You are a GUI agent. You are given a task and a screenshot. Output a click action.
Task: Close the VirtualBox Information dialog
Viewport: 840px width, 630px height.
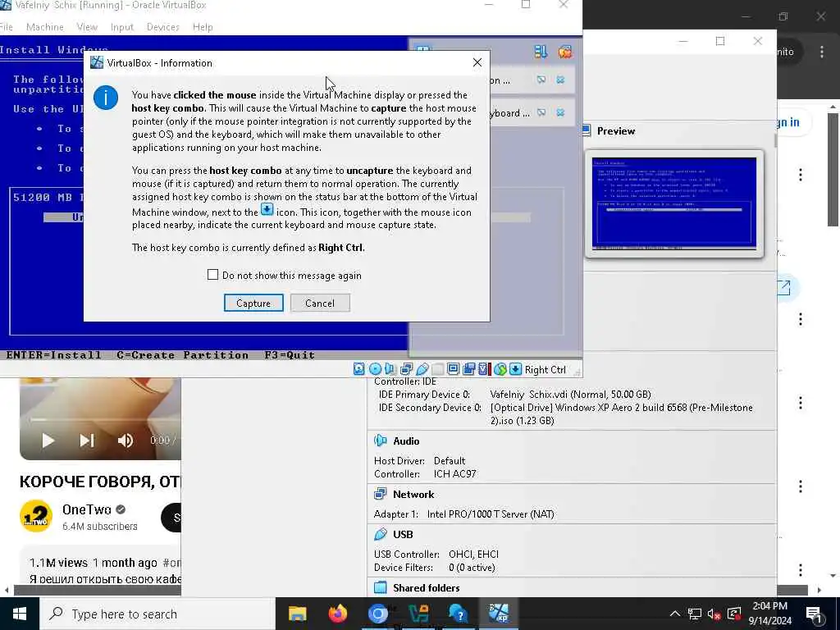pyautogui.click(x=477, y=62)
